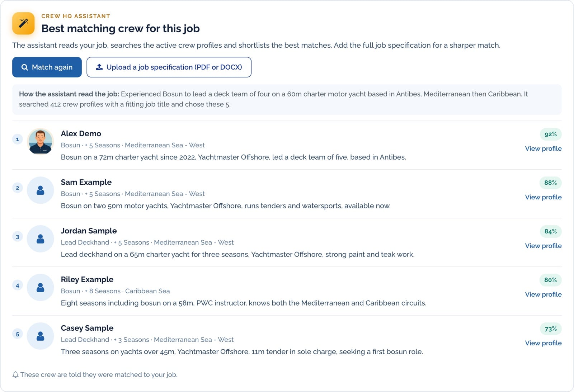
Task: Click the Match again button
Action: pyautogui.click(x=47, y=67)
